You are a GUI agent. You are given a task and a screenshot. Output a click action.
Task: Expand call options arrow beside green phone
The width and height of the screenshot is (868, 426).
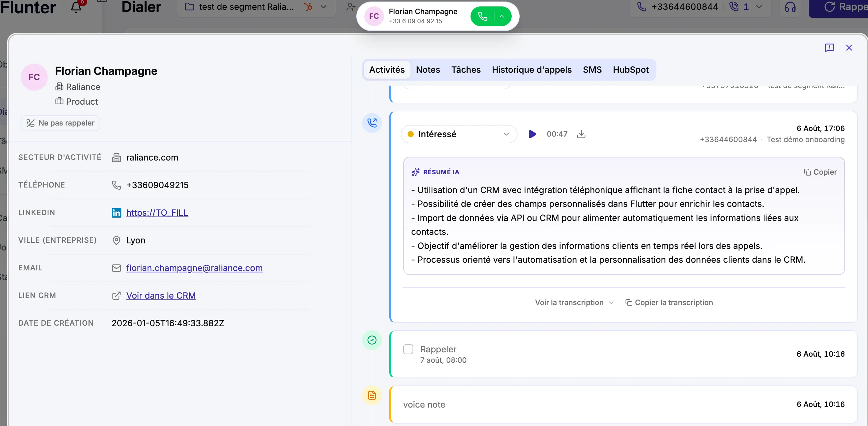(502, 16)
